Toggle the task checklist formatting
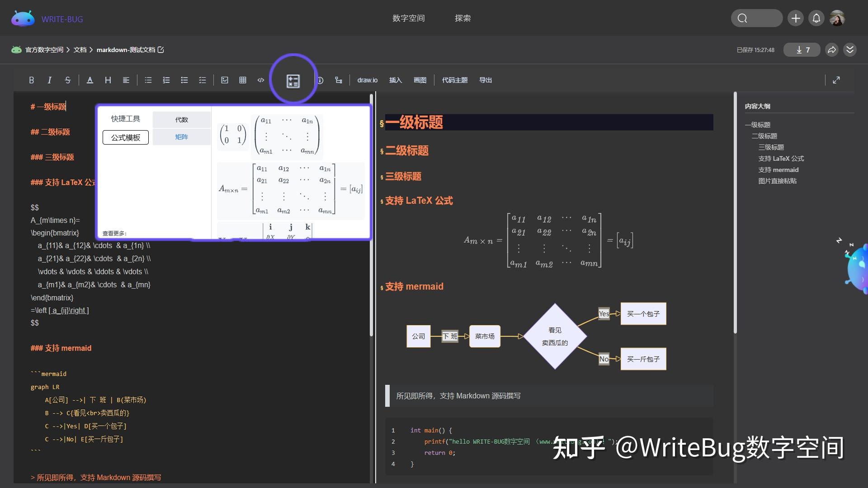This screenshot has width=868, height=488. 202,80
